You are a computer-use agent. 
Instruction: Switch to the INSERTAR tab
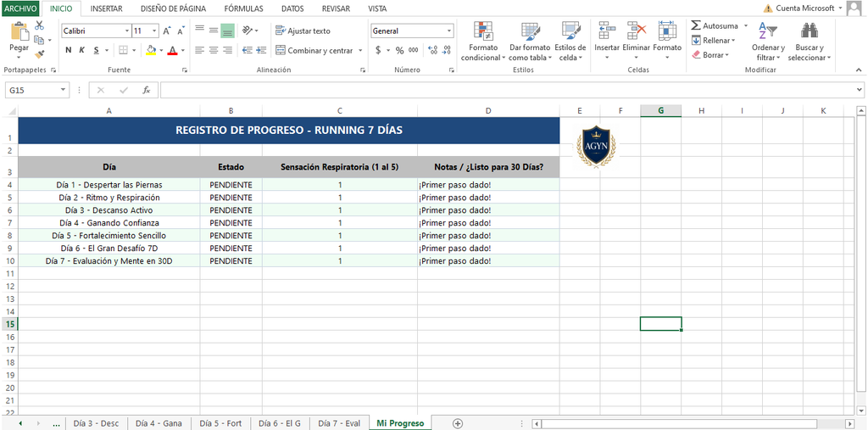[x=106, y=8]
